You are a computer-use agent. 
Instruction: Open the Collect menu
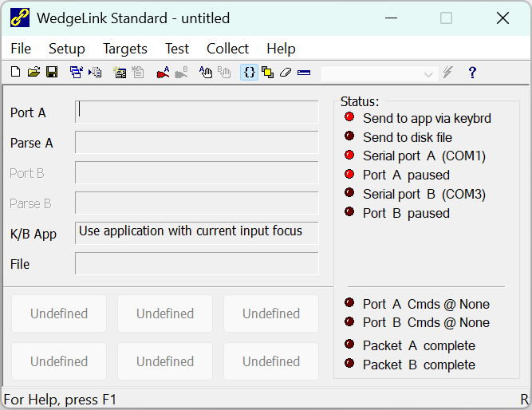[x=227, y=49]
